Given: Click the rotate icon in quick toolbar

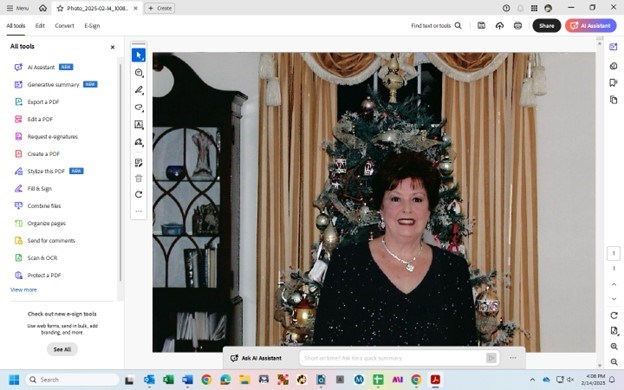Looking at the screenshot, I should pos(138,195).
